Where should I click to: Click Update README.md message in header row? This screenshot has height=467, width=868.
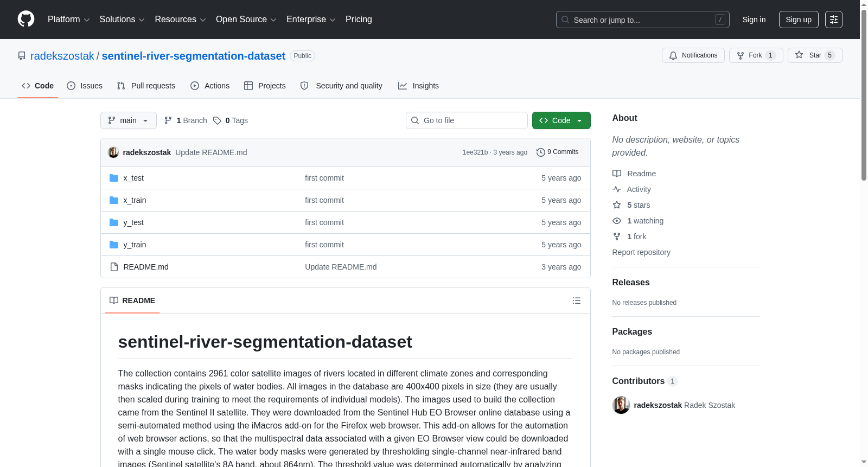211,152
